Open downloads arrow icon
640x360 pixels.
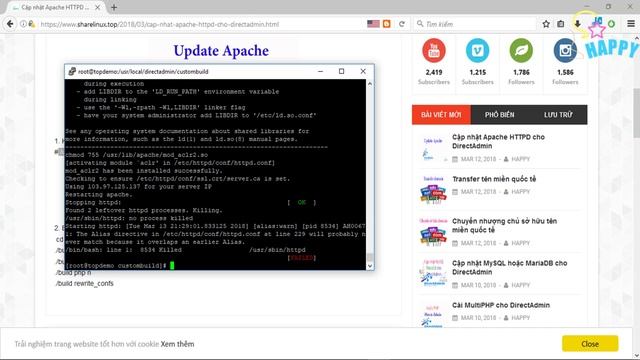[577, 24]
